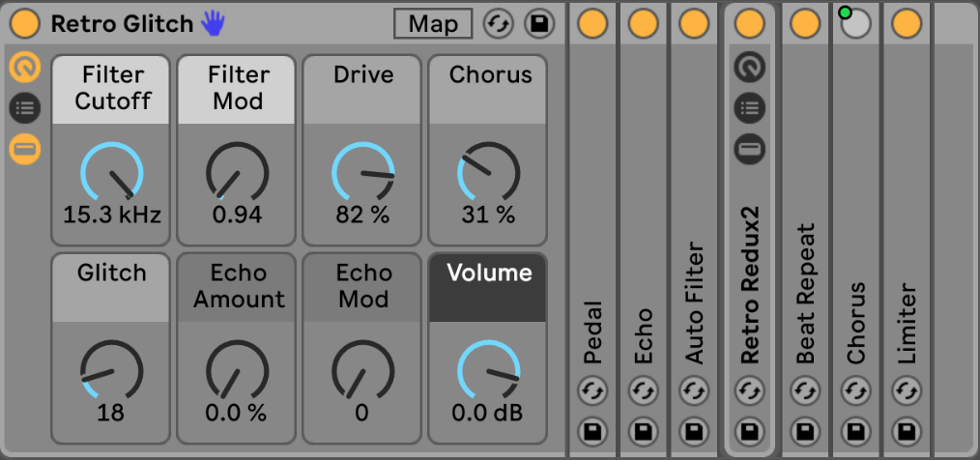The image size is (980, 460).
Task: Save the Retro Redux2 preset
Action: click(x=750, y=432)
